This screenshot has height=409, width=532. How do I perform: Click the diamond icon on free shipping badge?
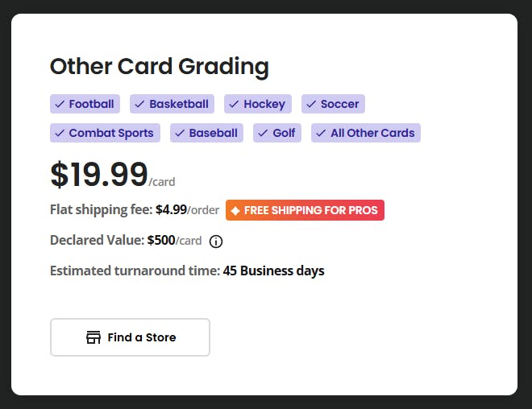[235, 210]
